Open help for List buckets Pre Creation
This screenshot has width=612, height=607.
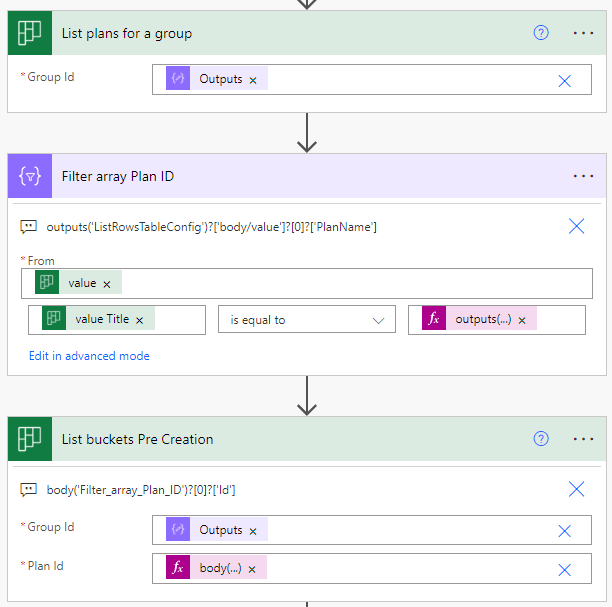[541, 439]
